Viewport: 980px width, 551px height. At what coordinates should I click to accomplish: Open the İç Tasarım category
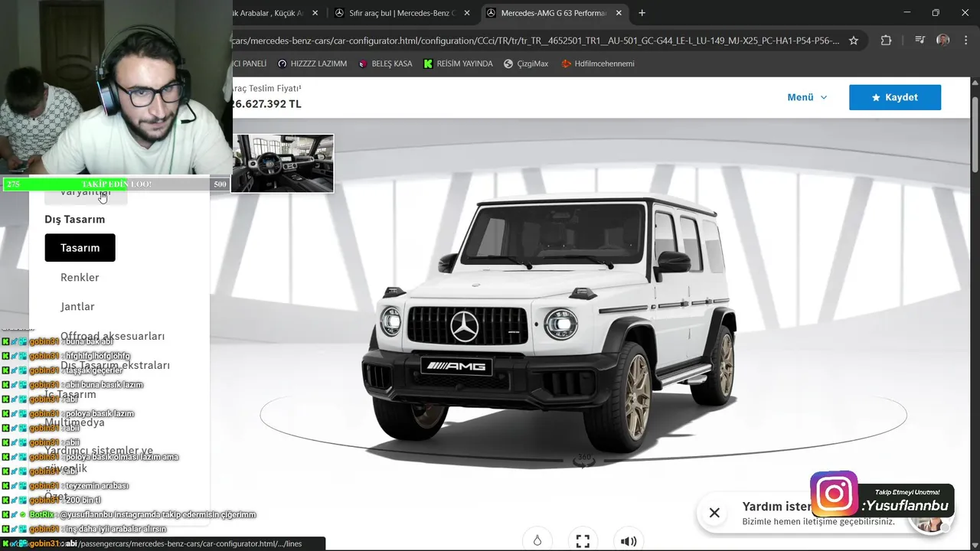click(x=70, y=394)
